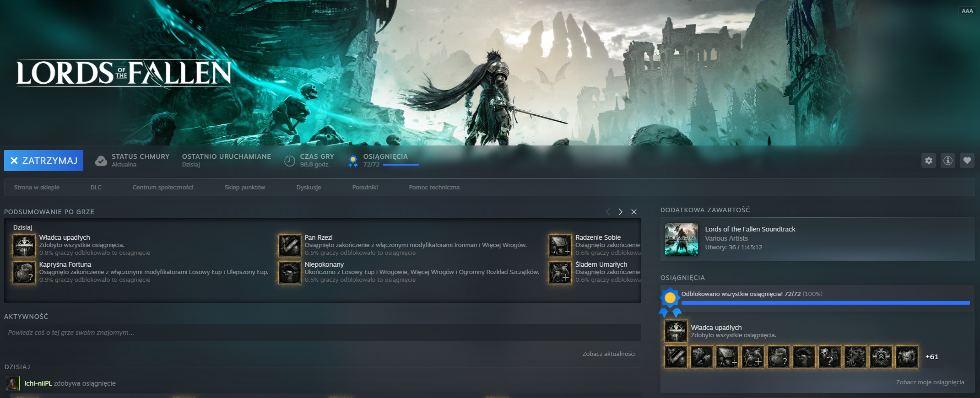This screenshot has height=398, width=980.
Task: Open the DLC tab
Action: coord(96,188)
